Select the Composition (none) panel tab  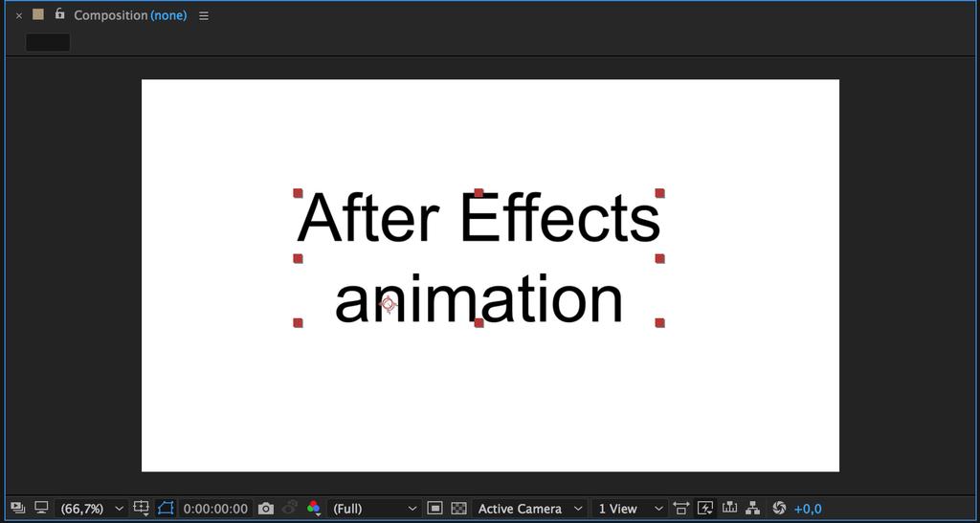[130, 15]
